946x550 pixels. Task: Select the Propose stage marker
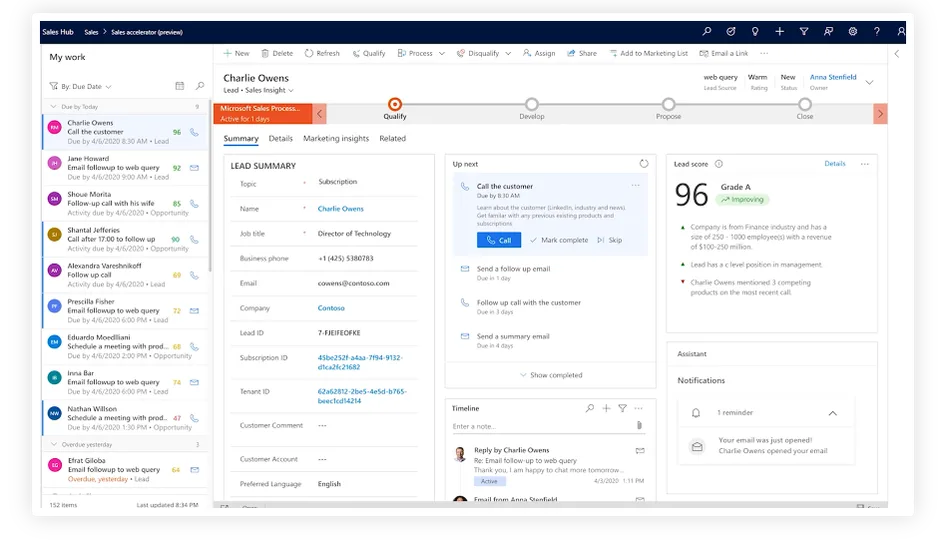tap(668, 104)
